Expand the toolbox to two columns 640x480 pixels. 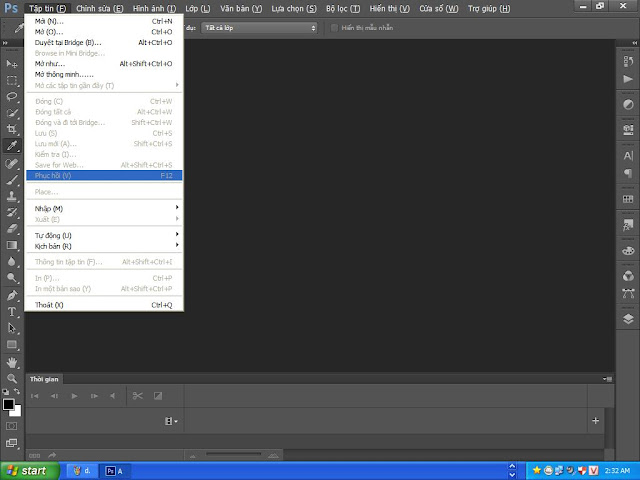[x=5, y=43]
